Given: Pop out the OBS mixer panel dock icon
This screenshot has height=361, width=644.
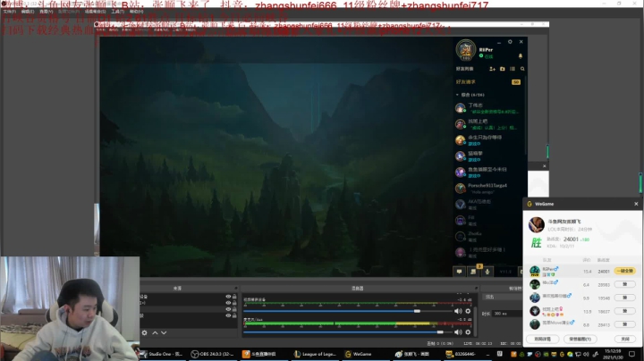Looking at the screenshot, I should point(476,289).
